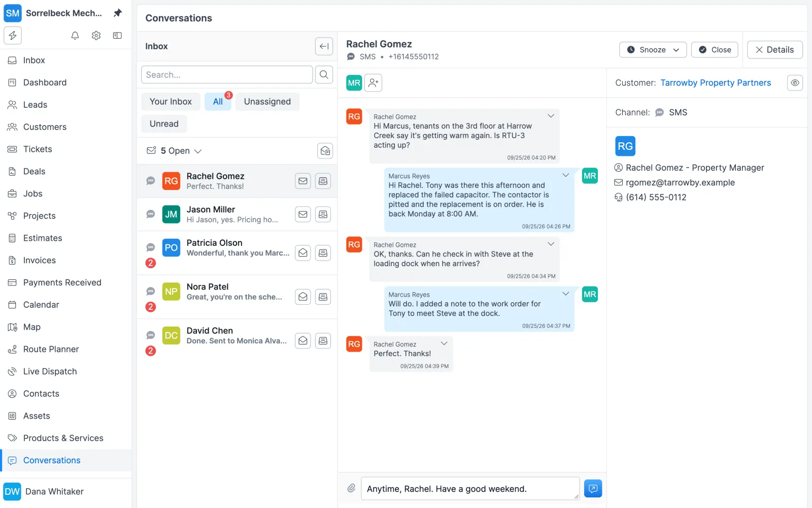Click open-envelope icon on Patricia Olson row
This screenshot has width=812, height=508.
point(303,253)
